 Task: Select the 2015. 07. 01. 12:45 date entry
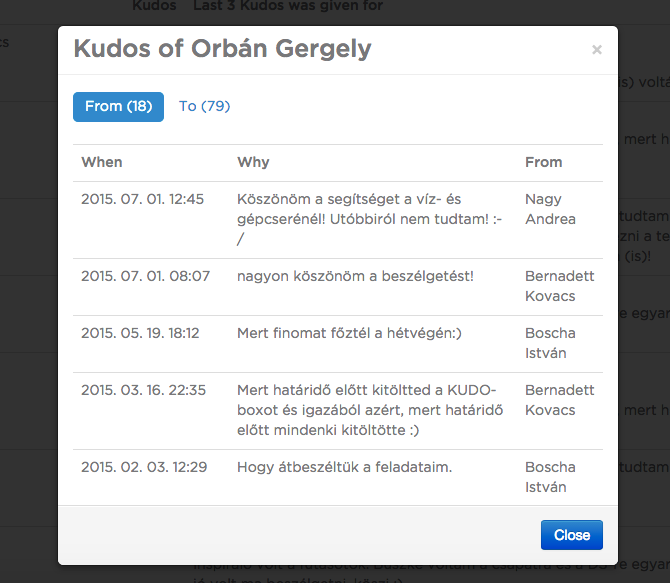tap(142, 199)
